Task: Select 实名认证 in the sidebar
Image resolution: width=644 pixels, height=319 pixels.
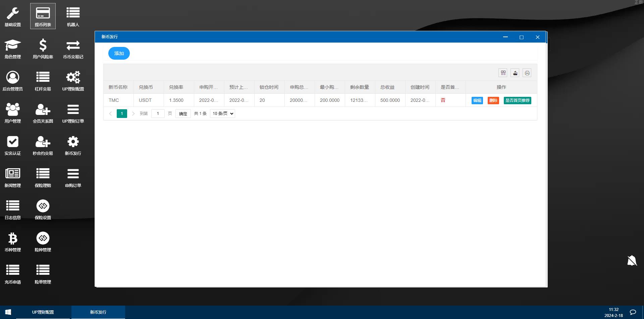Action: click(12, 145)
